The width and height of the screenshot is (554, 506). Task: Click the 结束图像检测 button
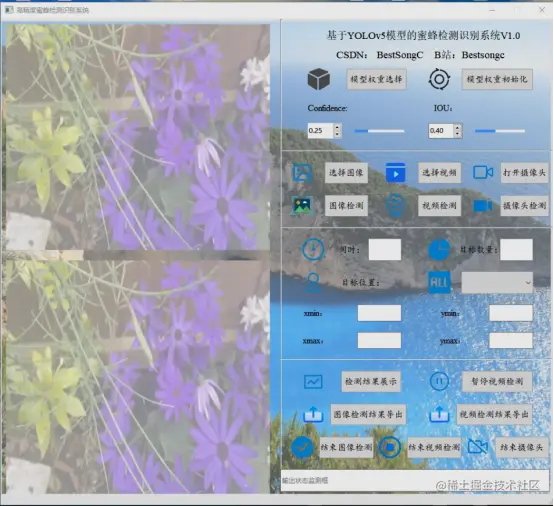[346, 448]
